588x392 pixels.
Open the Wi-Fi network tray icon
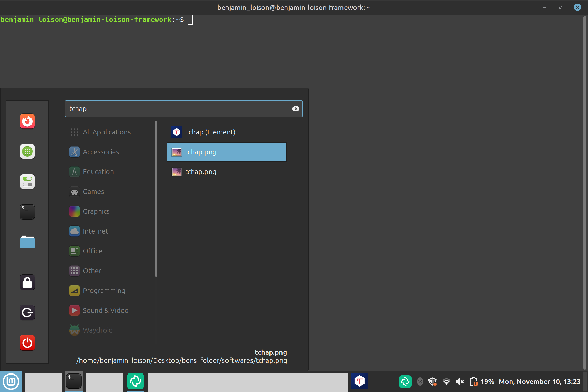pos(446,382)
